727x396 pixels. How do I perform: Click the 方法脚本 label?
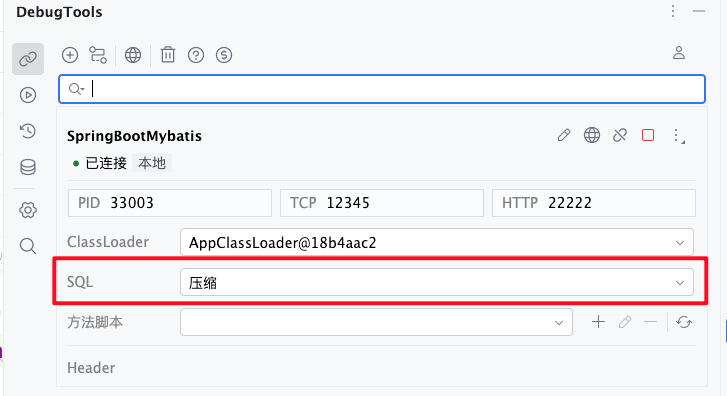95,322
